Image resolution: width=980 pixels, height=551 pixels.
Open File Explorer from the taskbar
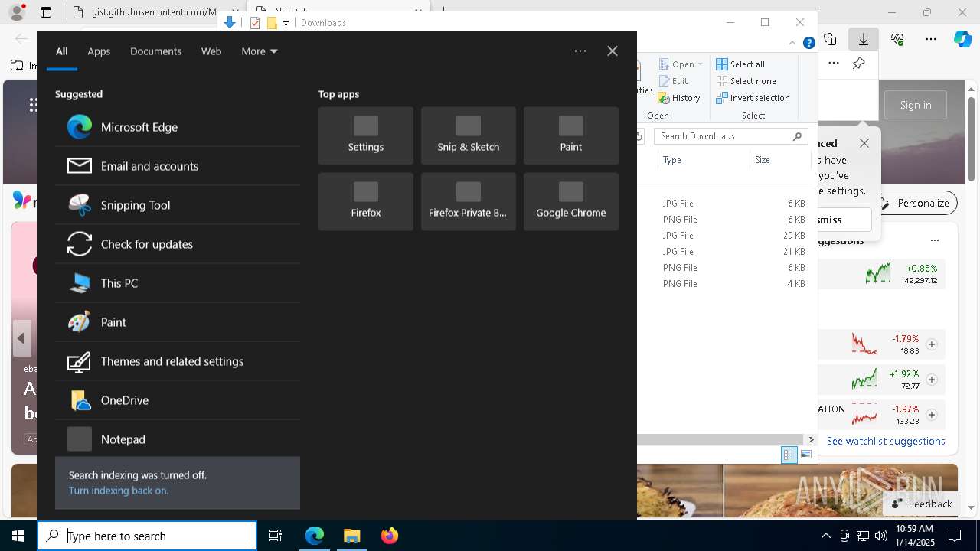tap(351, 536)
